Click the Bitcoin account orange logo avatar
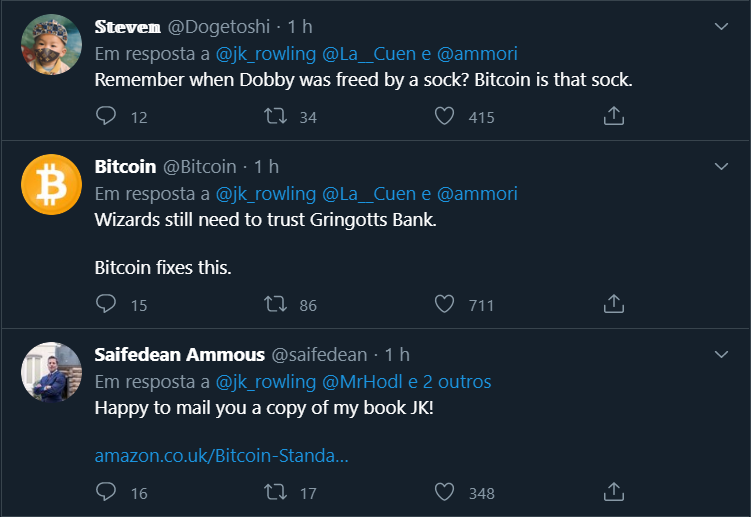This screenshot has width=751, height=517. 51,184
